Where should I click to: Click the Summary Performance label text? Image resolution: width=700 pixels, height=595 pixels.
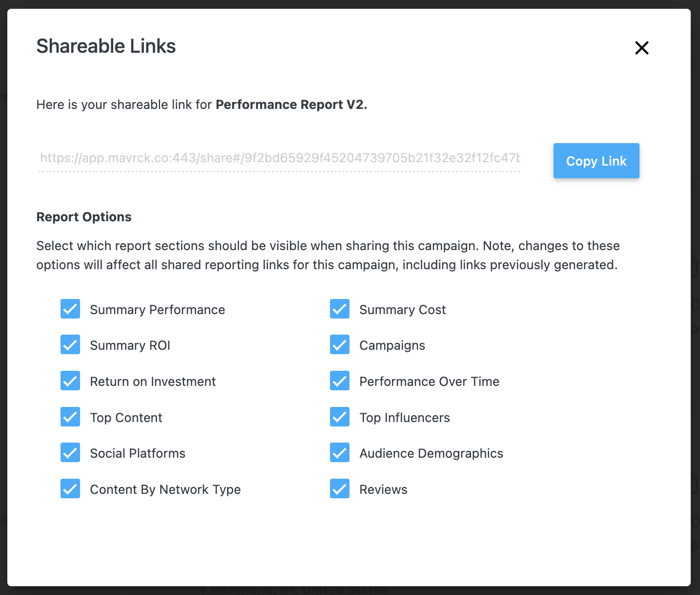tap(157, 310)
